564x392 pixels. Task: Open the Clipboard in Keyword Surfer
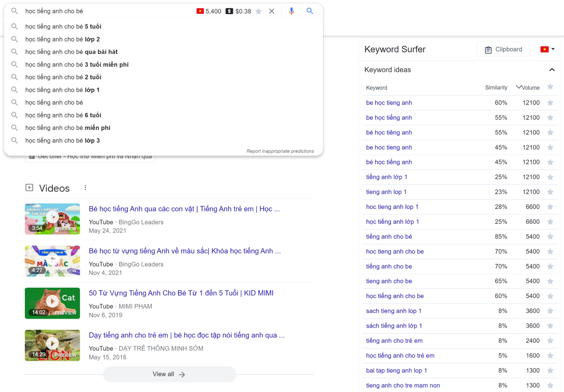pyautogui.click(x=503, y=49)
